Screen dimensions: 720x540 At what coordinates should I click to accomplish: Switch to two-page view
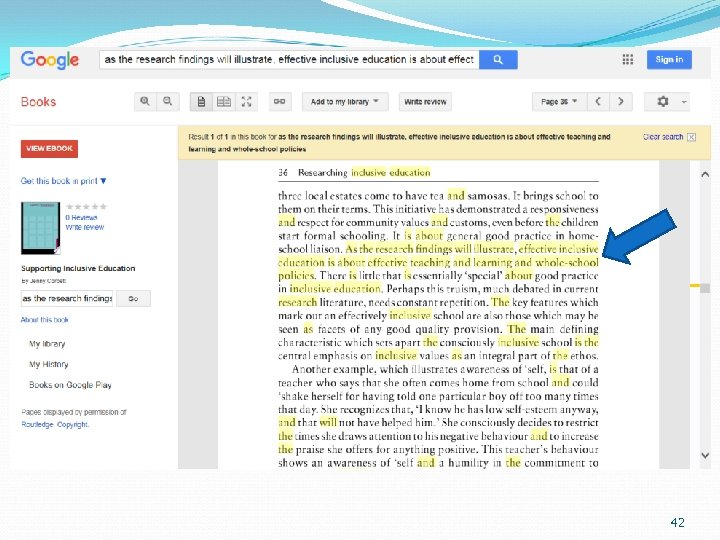coord(224,101)
